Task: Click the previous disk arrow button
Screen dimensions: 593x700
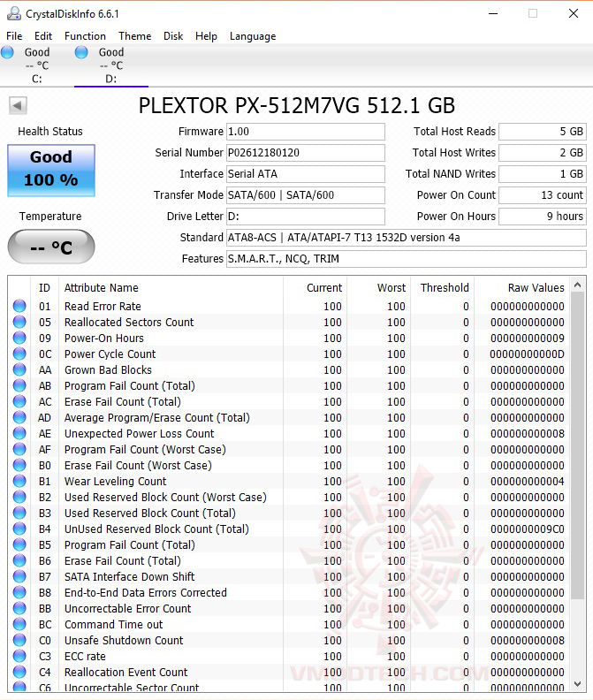Action: [18, 106]
